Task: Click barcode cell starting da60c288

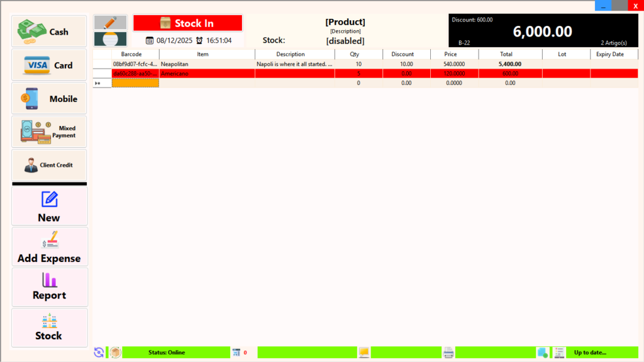Action: 135,74
